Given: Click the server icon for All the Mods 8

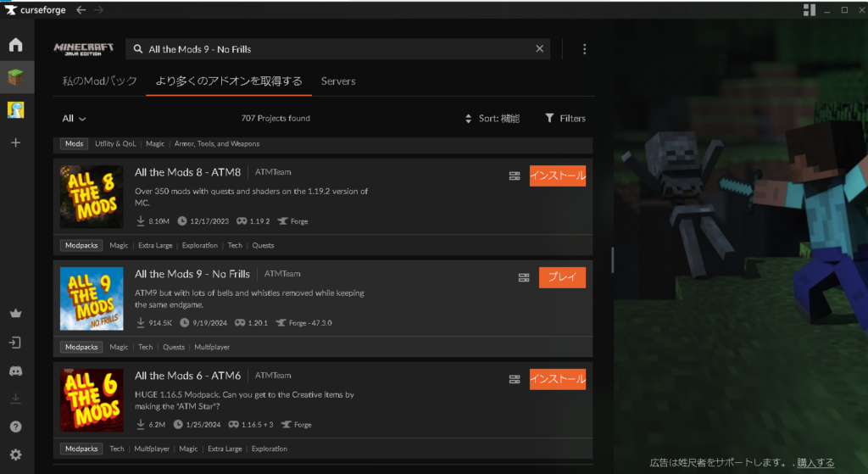Looking at the screenshot, I should pos(514,176).
